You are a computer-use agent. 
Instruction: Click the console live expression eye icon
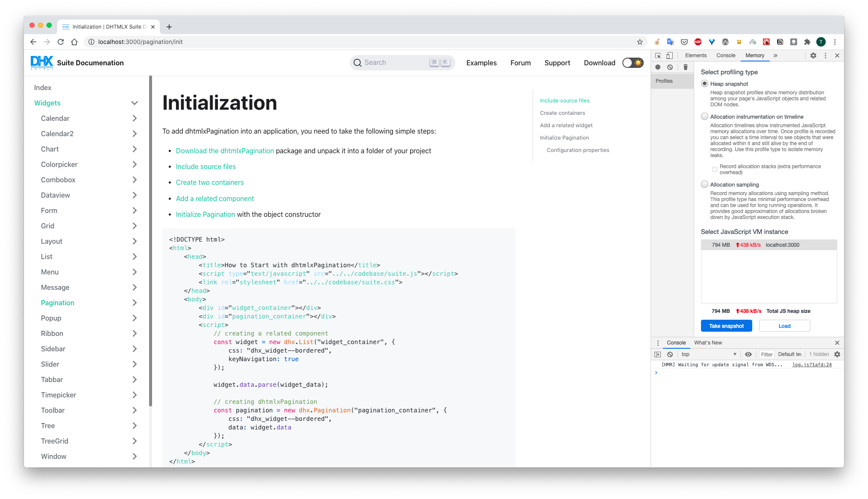coord(748,354)
